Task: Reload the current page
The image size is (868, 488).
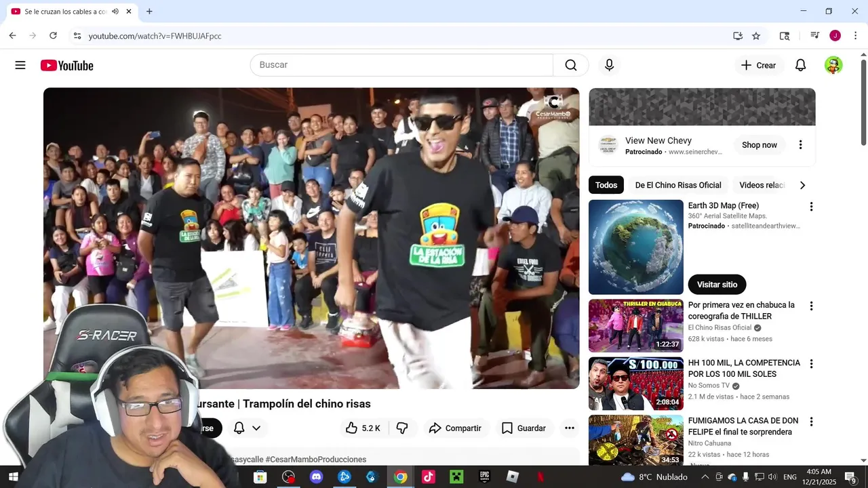Action: [x=53, y=36]
